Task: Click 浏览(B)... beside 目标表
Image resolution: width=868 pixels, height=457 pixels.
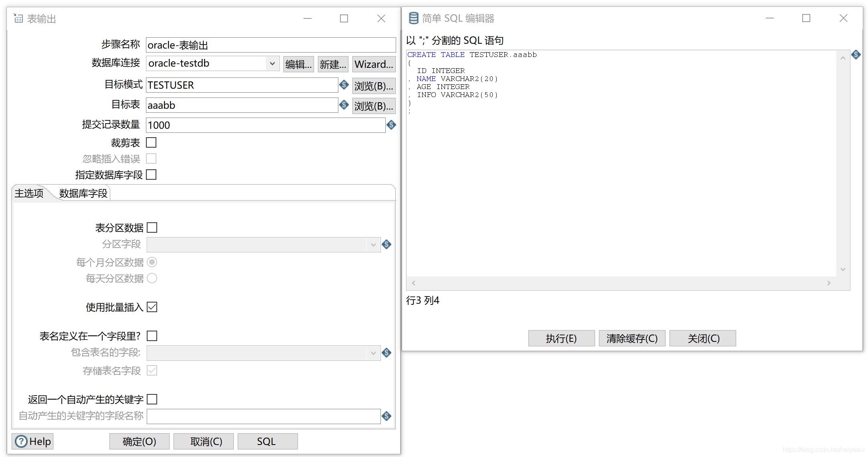Action: (374, 106)
